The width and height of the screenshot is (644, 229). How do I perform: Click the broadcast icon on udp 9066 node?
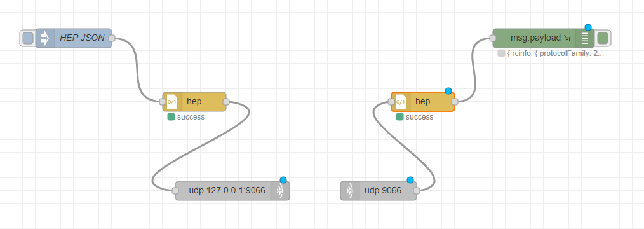click(x=349, y=191)
